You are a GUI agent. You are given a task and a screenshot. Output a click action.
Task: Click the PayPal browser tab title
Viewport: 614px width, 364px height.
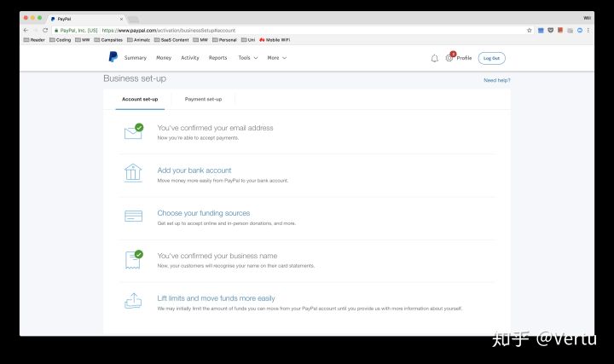64,19
